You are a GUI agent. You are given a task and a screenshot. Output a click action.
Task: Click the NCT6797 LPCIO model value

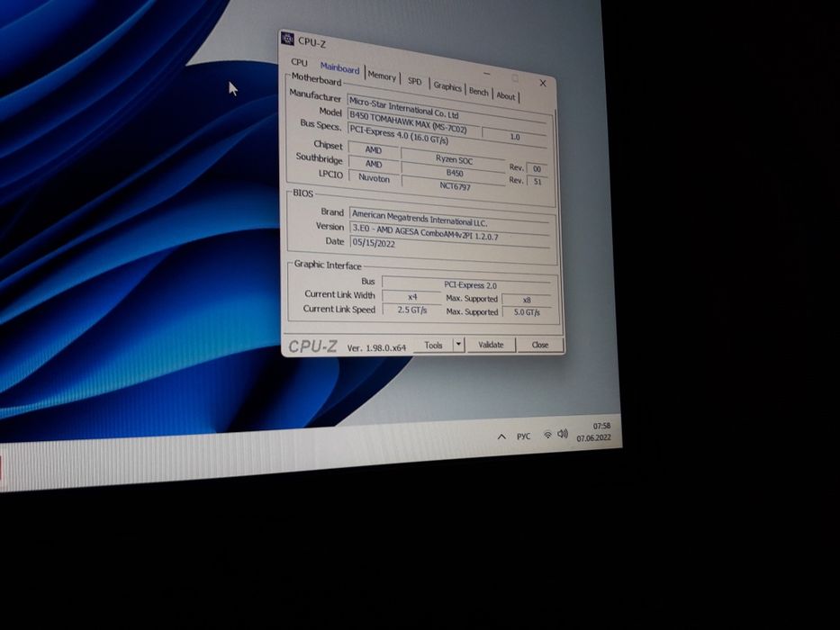(x=455, y=186)
